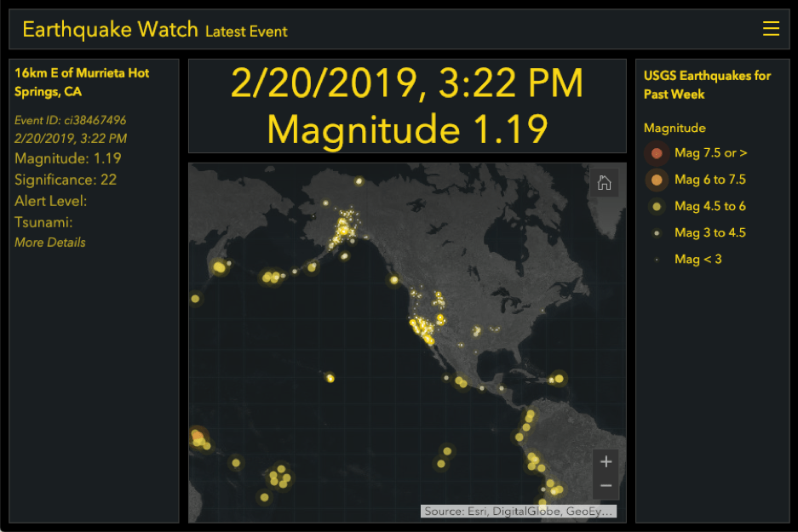Toggle the 'Mag < 3' legend entry
This screenshot has width=798, height=532.
pos(698,259)
